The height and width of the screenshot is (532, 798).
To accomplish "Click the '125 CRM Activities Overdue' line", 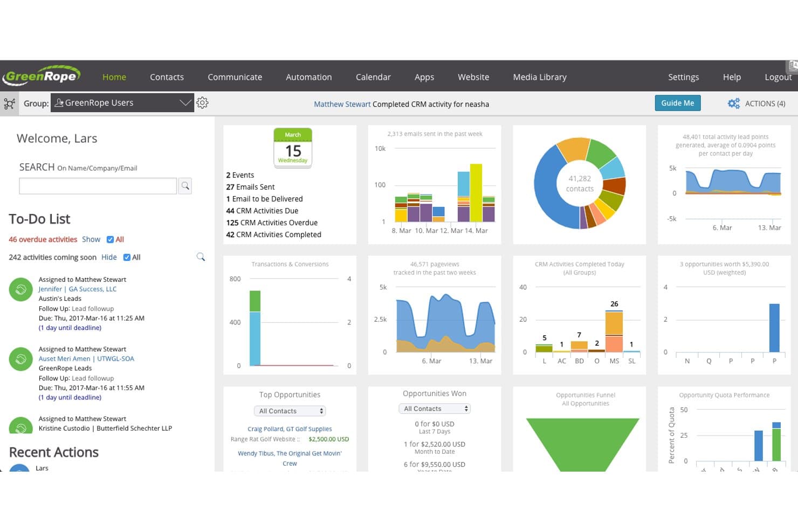I will point(272,223).
